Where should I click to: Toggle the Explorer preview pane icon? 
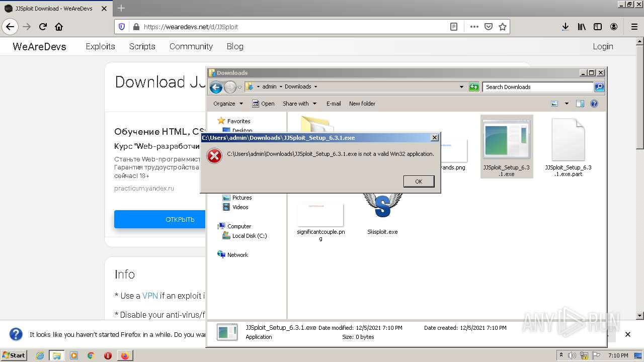pyautogui.click(x=580, y=104)
